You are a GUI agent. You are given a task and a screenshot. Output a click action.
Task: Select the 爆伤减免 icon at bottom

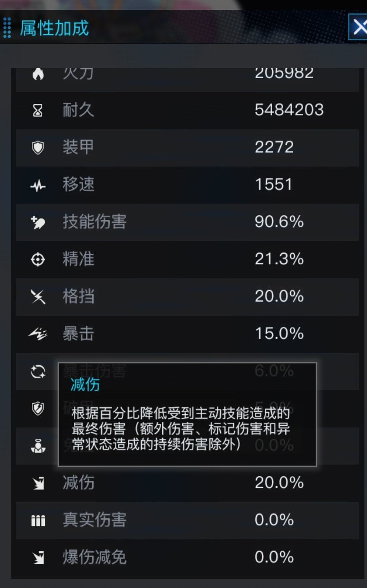[x=38, y=558]
